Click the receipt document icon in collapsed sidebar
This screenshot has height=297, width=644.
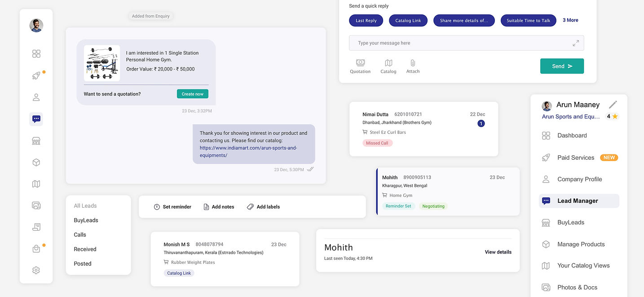coord(36,227)
